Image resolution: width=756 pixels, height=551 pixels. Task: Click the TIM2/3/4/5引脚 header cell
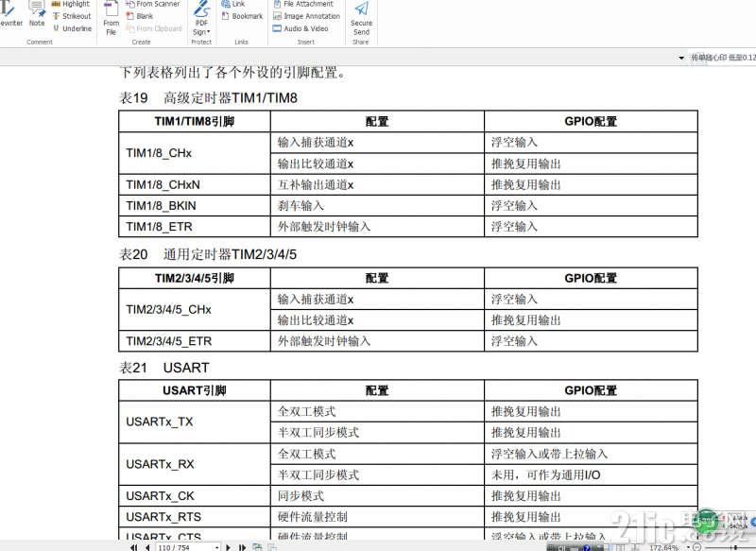195,278
